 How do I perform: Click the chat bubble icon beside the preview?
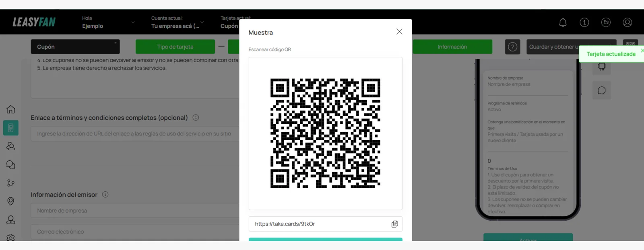point(601,90)
